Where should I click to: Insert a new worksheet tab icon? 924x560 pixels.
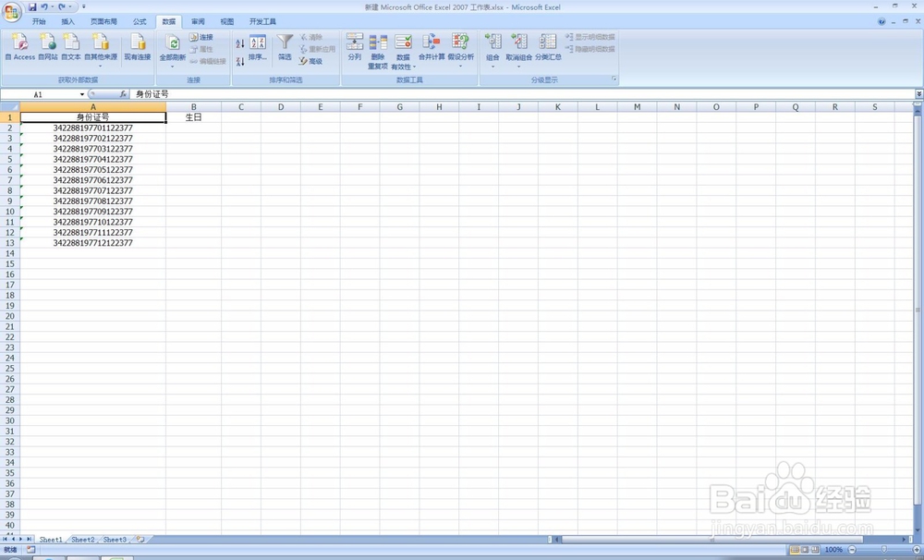tap(140, 540)
